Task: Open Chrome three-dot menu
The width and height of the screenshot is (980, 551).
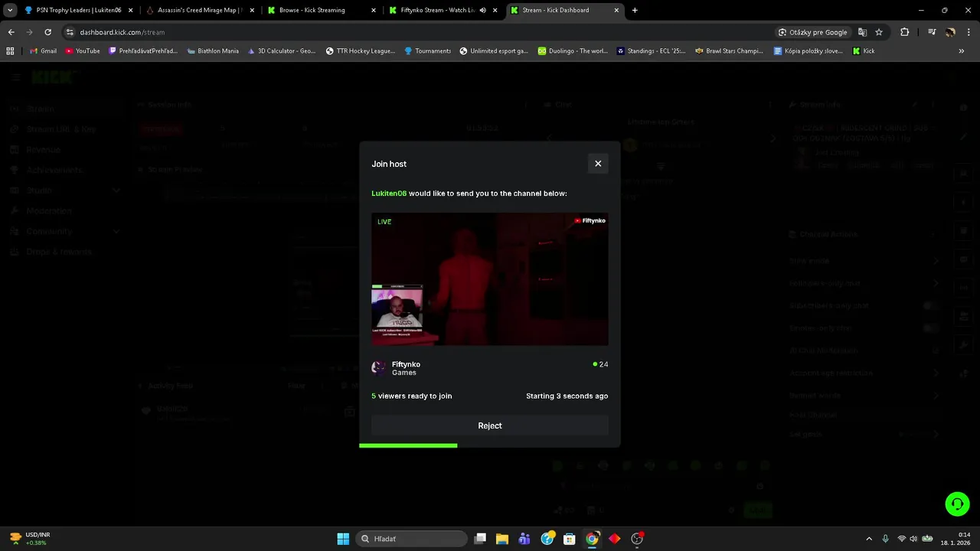Action: click(x=969, y=32)
